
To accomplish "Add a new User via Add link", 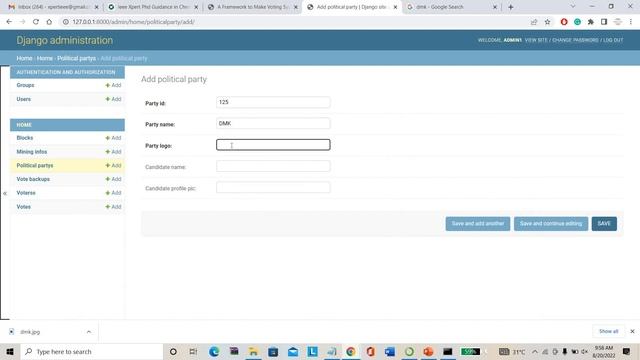I will 113,99.
